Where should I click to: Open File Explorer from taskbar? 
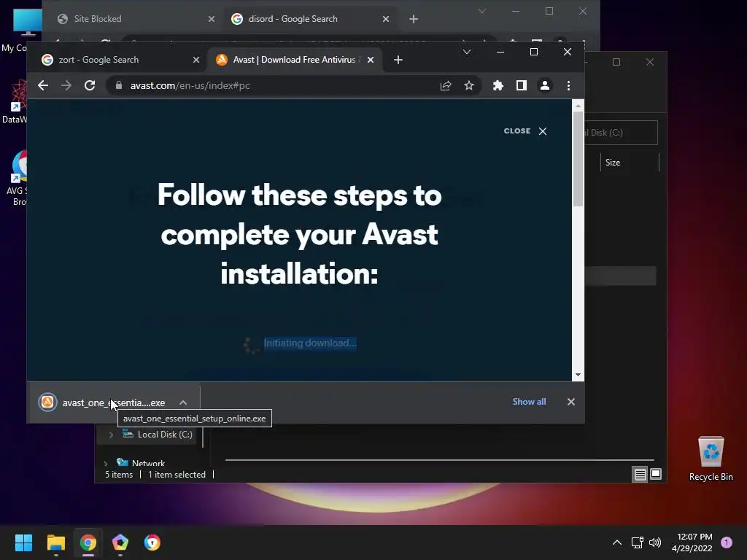tap(55, 542)
